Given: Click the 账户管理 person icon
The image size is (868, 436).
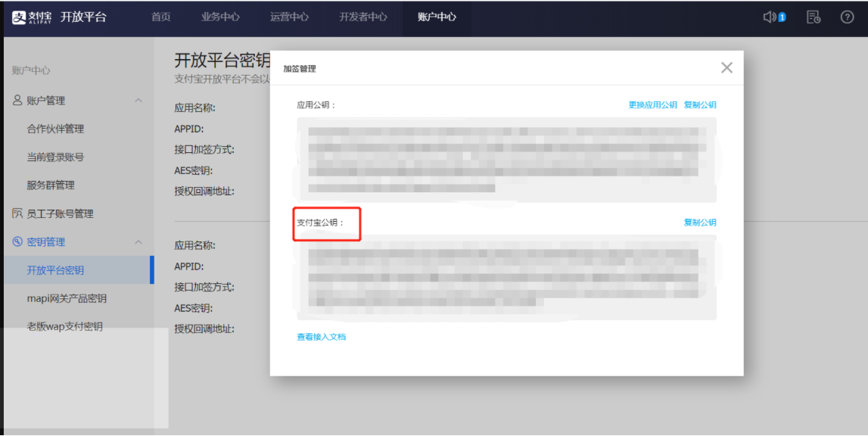Looking at the screenshot, I should coord(17,100).
